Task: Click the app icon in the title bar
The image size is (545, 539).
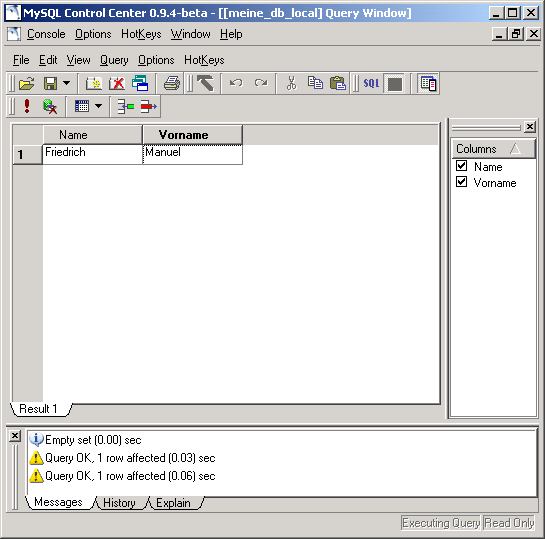Action: 13,13
